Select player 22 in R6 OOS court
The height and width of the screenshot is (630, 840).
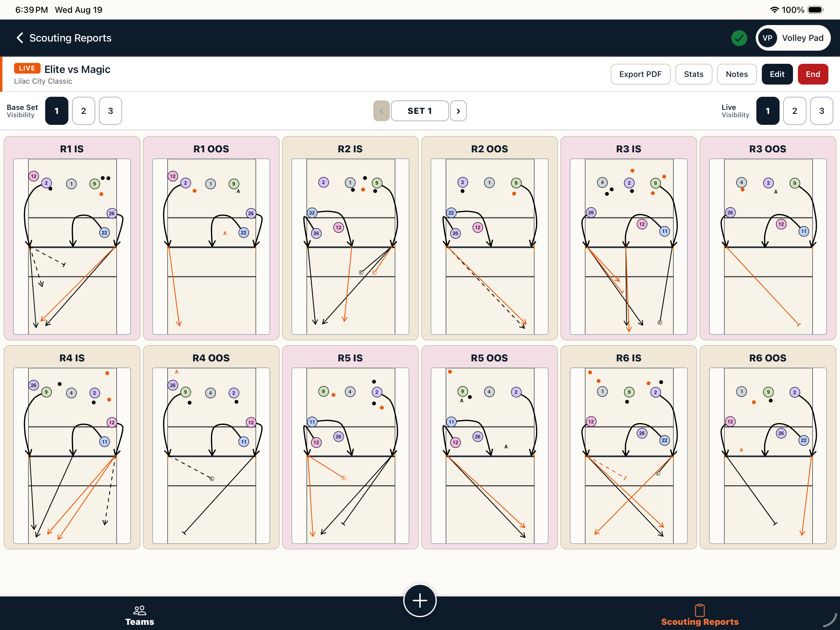point(804,440)
